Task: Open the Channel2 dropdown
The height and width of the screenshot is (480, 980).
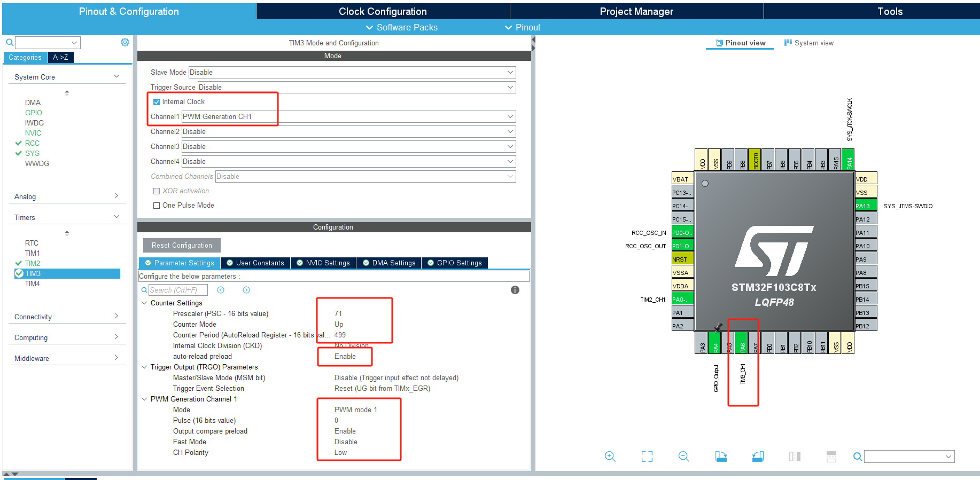Action: pyautogui.click(x=348, y=131)
